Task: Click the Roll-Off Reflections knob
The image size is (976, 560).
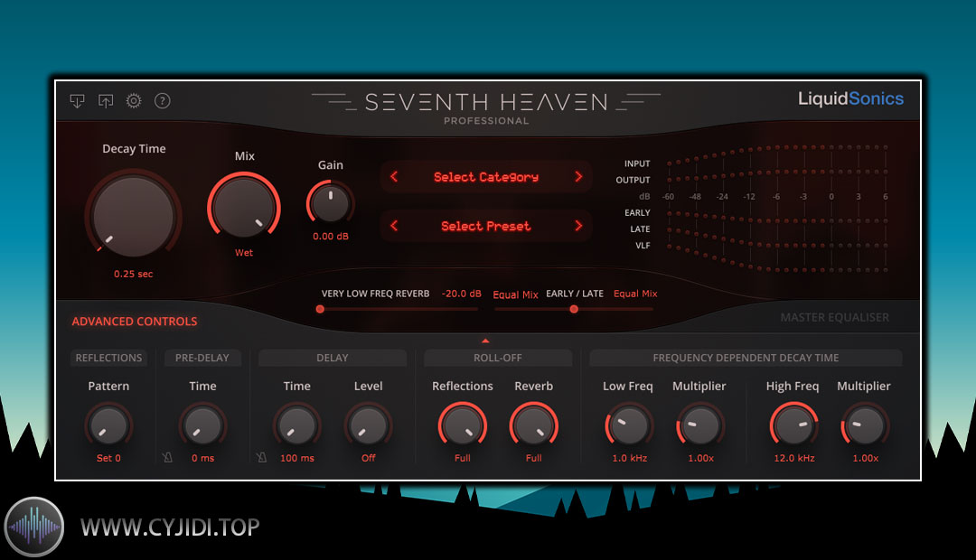Action: tap(463, 425)
